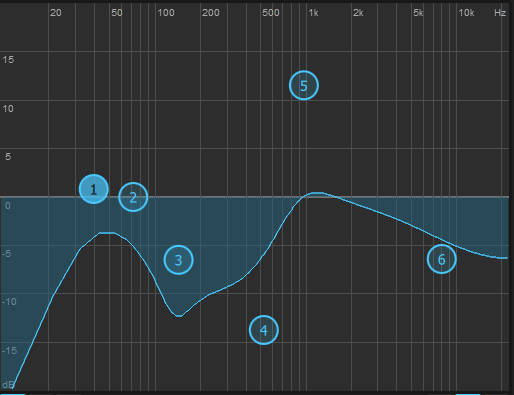
Task: Click the 15 dB gain scale label
Action: [8, 60]
